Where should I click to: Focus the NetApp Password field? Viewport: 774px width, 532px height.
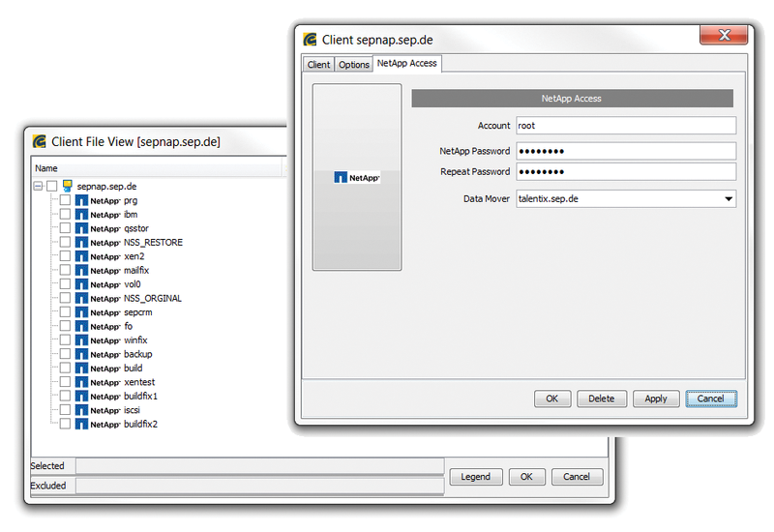(x=626, y=151)
